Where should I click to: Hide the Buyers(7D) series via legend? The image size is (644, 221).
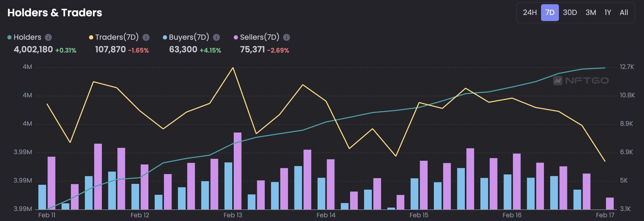[x=189, y=37]
